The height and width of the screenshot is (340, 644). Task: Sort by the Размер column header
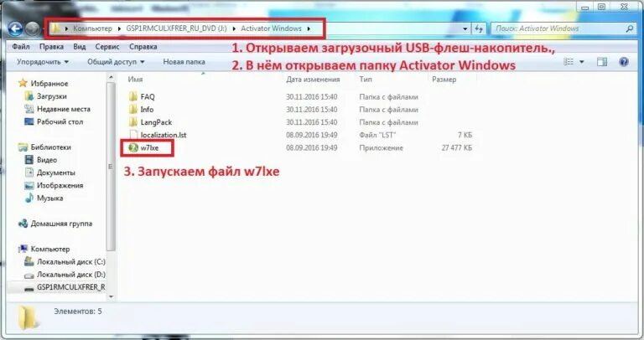pos(444,80)
